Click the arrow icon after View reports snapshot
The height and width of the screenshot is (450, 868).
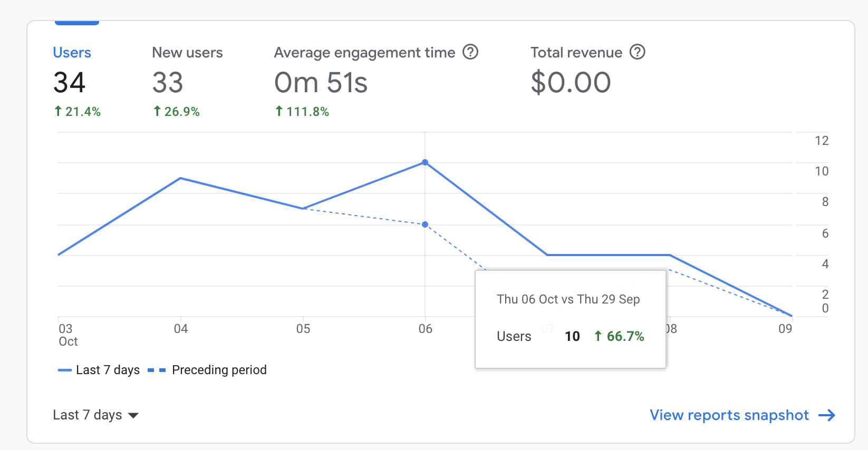point(827,415)
